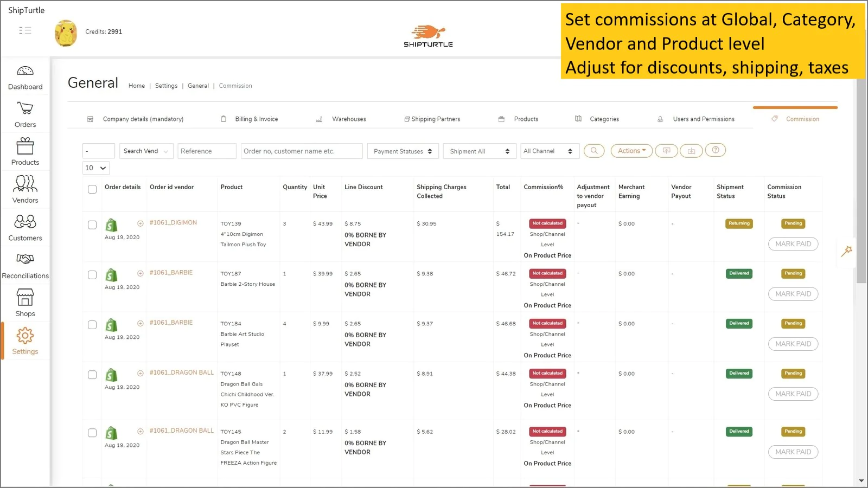The image size is (868, 488).
Task: Check the TOY184 Barbie Art Studio checkbox
Action: pos(92,325)
